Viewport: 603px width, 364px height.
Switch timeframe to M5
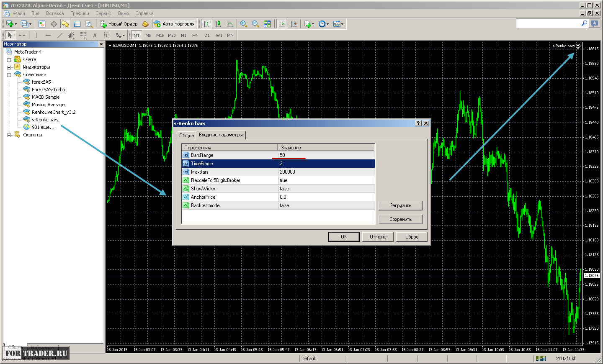click(148, 35)
